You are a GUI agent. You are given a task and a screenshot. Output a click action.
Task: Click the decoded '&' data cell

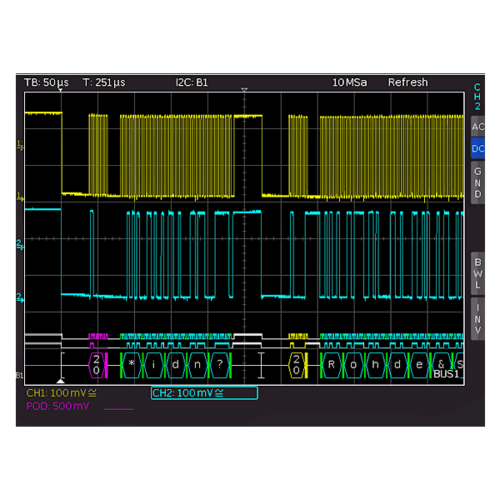pos(441,364)
